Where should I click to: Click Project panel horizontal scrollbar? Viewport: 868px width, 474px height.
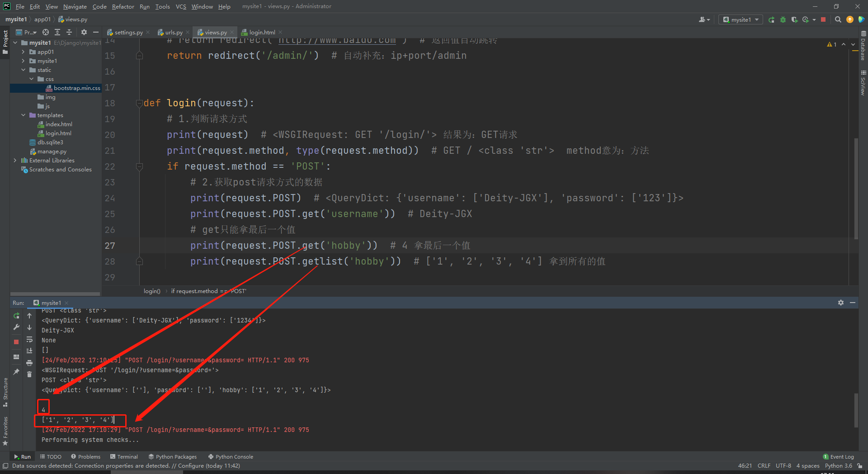[x=55, y=294]
